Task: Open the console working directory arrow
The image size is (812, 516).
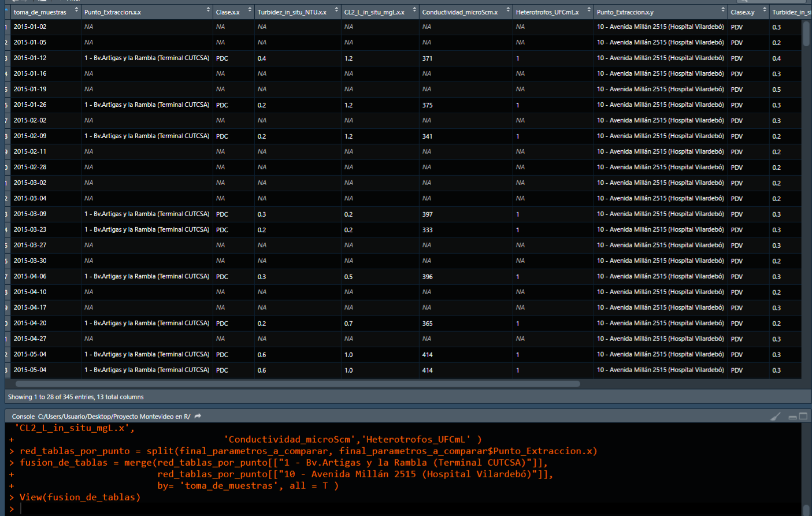Action: pyautogui.click(x=198, y=416)
